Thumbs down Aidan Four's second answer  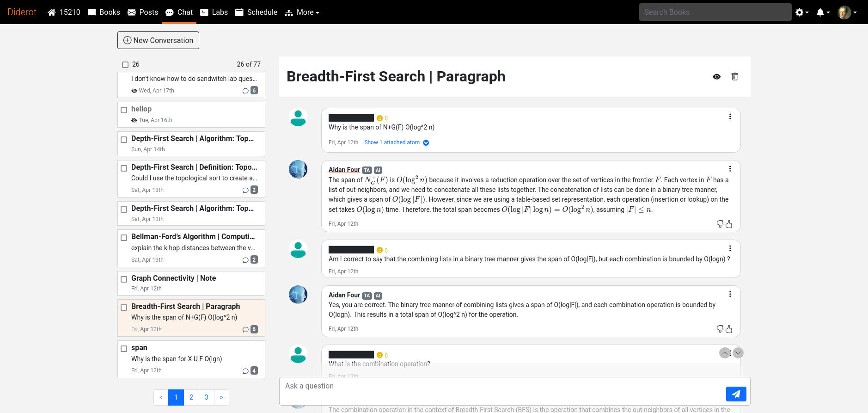tap(720, 329)
